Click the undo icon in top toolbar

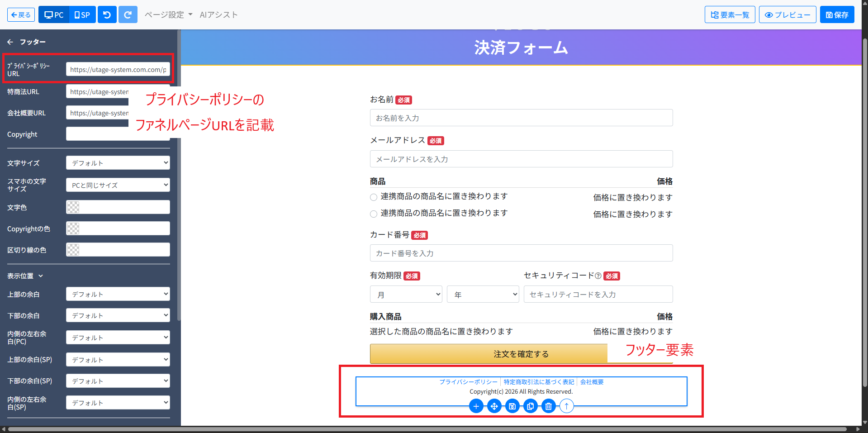point(107,15)
